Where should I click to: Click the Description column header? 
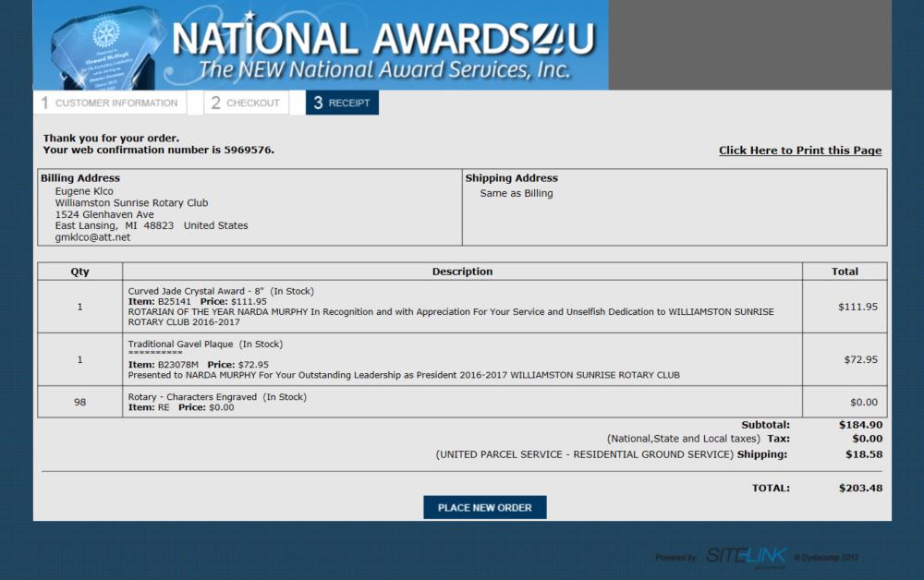click(463, 272)
